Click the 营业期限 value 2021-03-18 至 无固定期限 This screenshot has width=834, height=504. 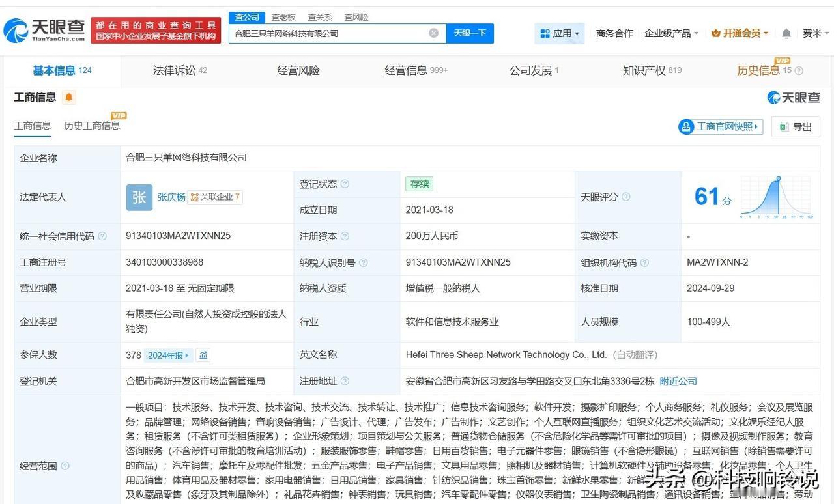pyautogui.click(x=180, y=288)
